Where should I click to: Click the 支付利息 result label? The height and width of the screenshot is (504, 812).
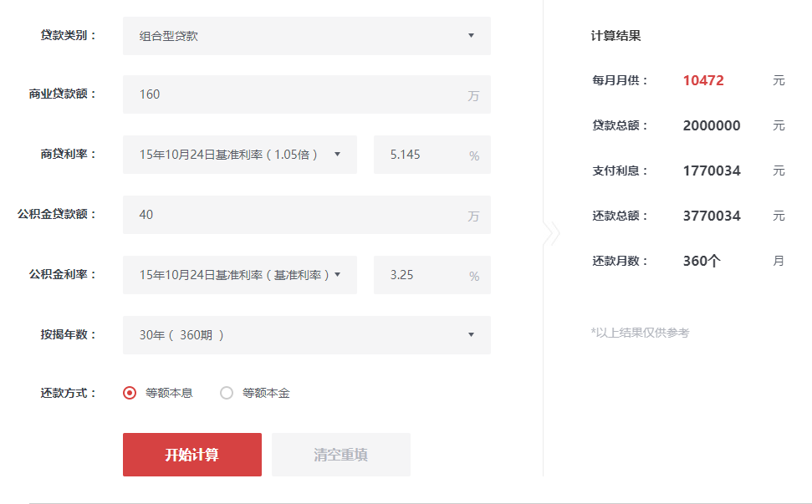[620, 171]
